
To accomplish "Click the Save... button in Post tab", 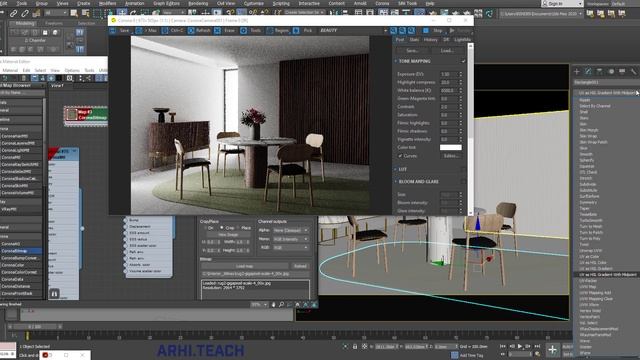I will [412, 51].
